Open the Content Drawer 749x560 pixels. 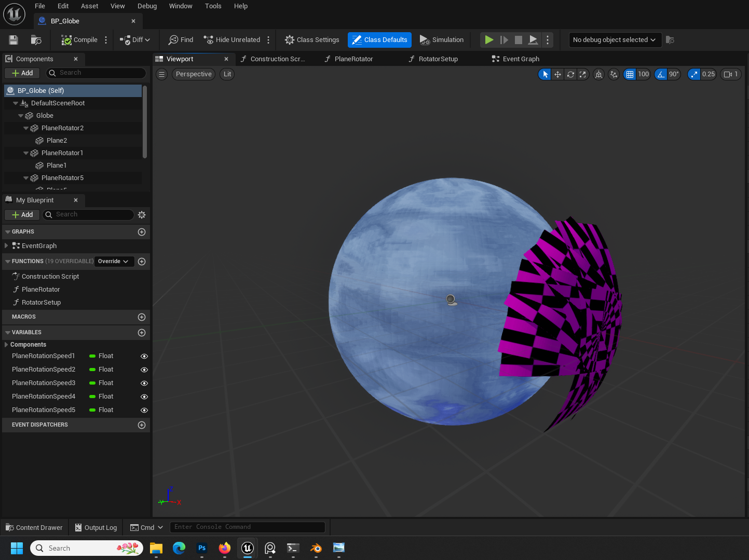point(34,527)
